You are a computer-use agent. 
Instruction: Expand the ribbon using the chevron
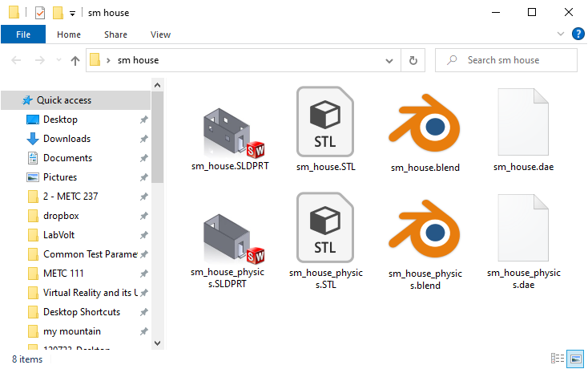(560, 34)
